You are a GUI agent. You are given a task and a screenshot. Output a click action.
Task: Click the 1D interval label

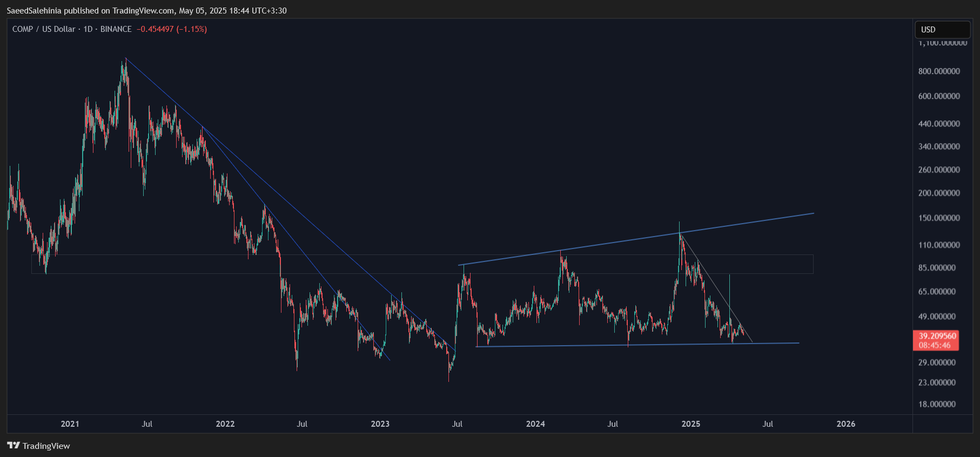pos(88,29)
